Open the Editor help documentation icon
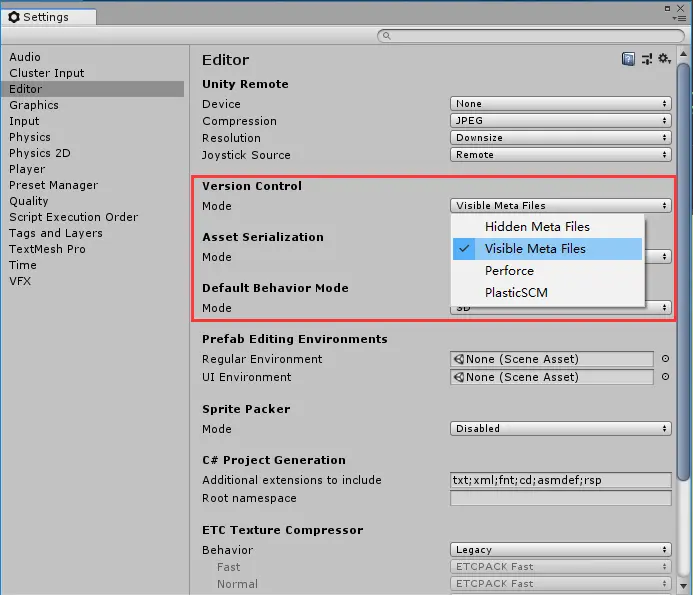 click(x=628, y=59)
